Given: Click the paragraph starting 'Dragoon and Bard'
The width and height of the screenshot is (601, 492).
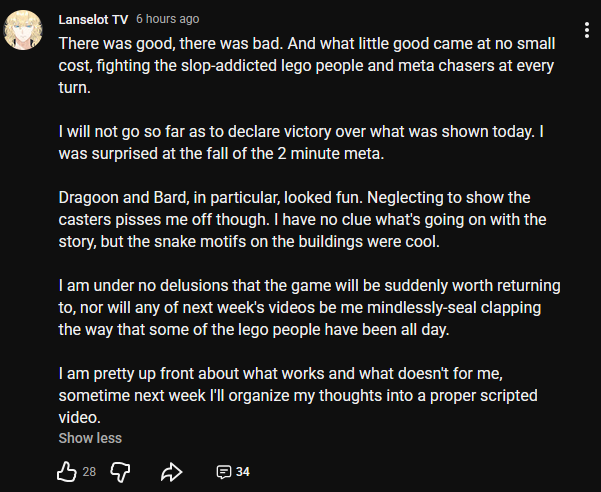Looking at the screenshot, I should point(302,220).
